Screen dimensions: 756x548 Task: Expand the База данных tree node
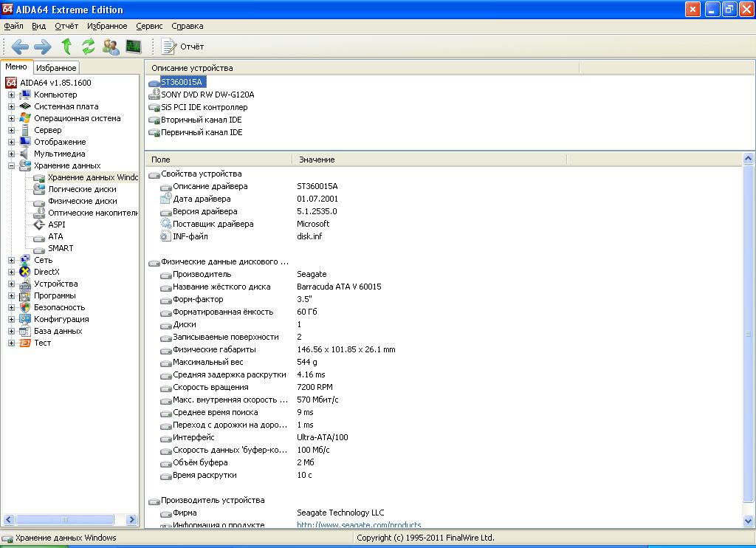[11, 331]
